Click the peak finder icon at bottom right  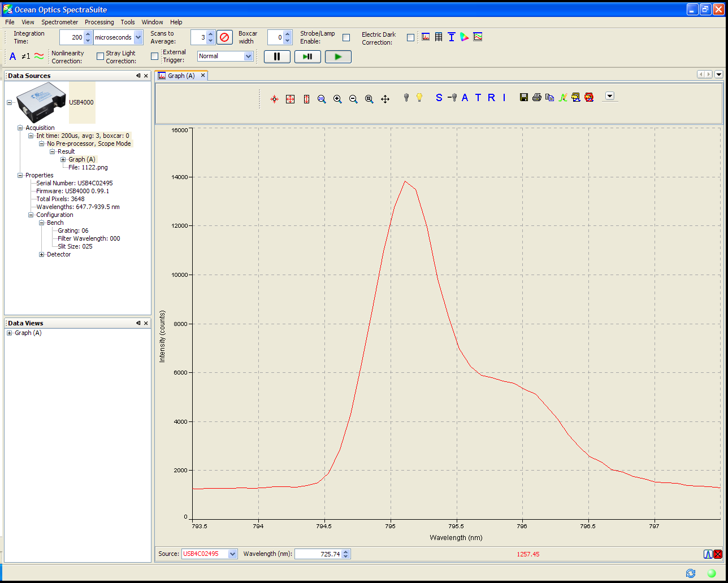click(708, 554)
